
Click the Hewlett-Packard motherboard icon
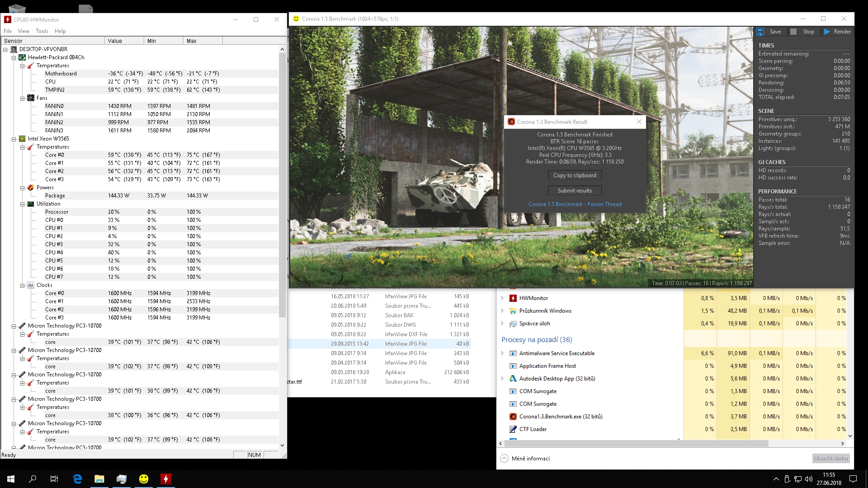pos(22,57)
